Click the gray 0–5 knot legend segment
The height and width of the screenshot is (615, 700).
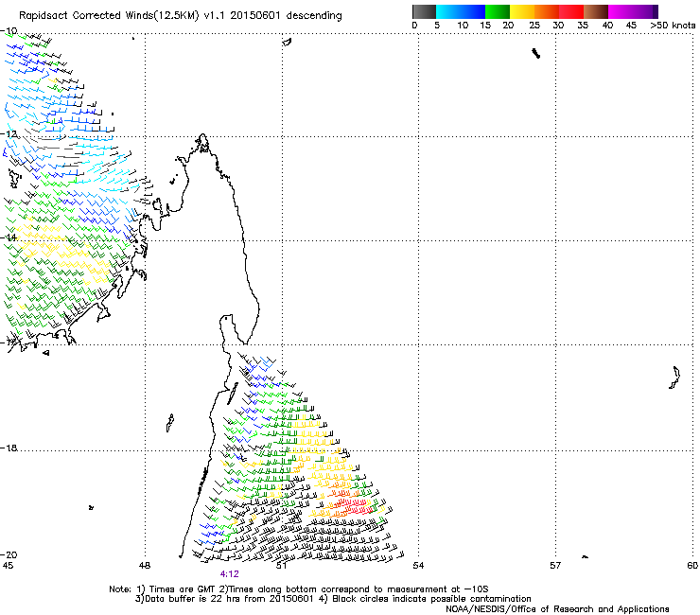click(424, 11)
